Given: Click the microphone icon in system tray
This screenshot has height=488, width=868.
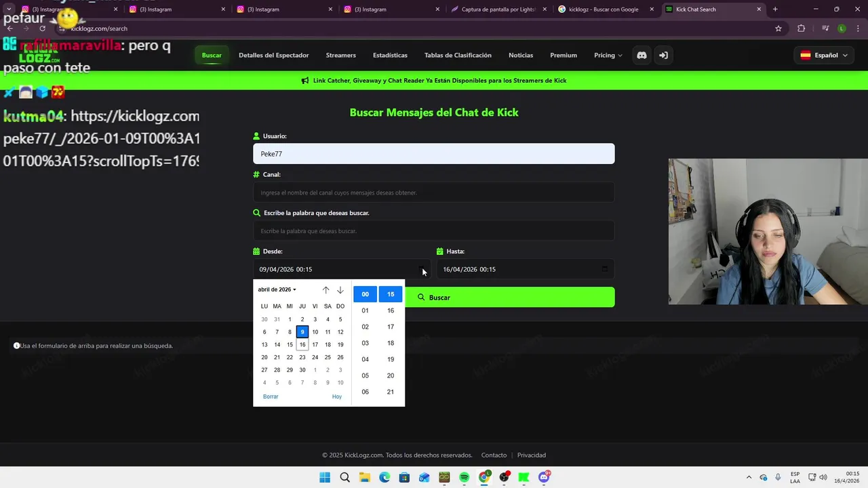Looking at the screenshot, I should coord(778,477).
